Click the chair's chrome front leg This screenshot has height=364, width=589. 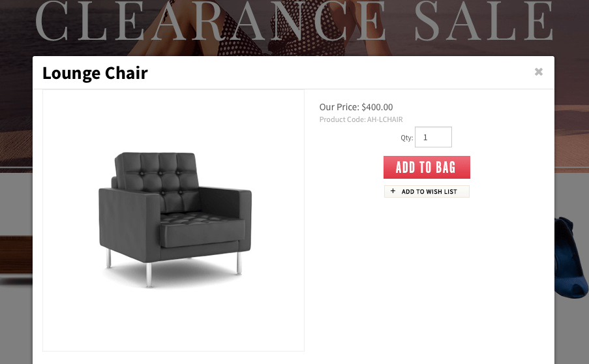coord(149,275)
